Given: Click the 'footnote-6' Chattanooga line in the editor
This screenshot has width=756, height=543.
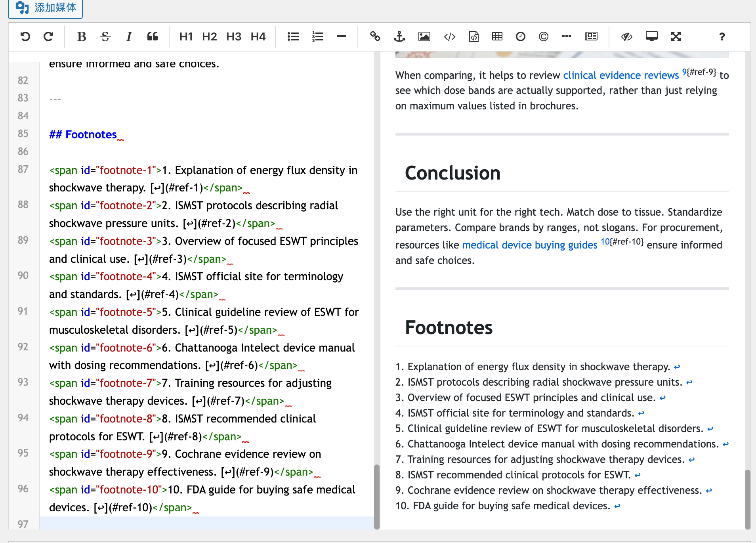Looking at the screenshot, I should pyautogui.click(x=202, y=356).
